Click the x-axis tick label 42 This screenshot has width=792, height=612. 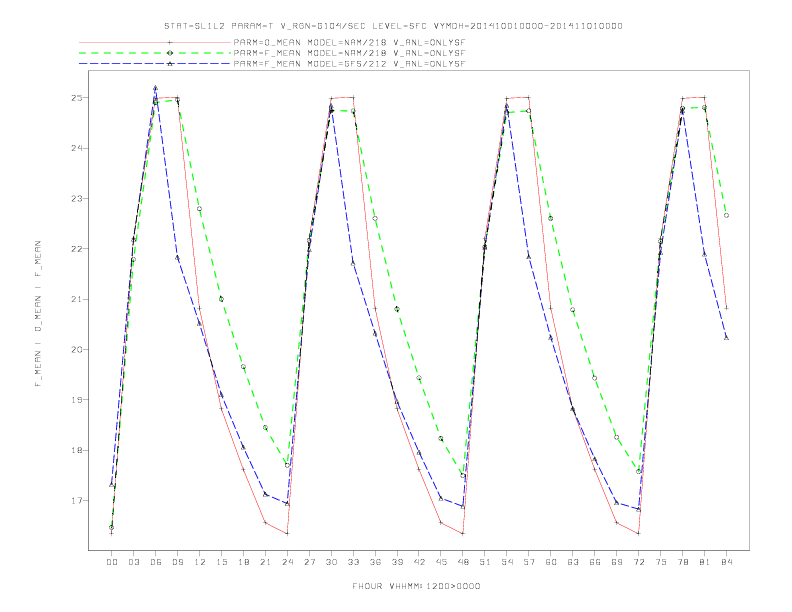[x=419, y=562]
